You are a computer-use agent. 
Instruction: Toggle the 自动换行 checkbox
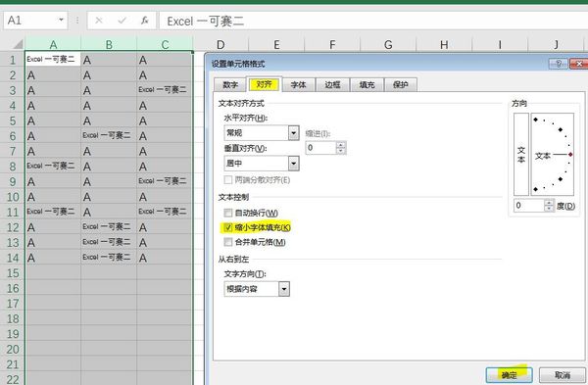[x=228, y=213]
